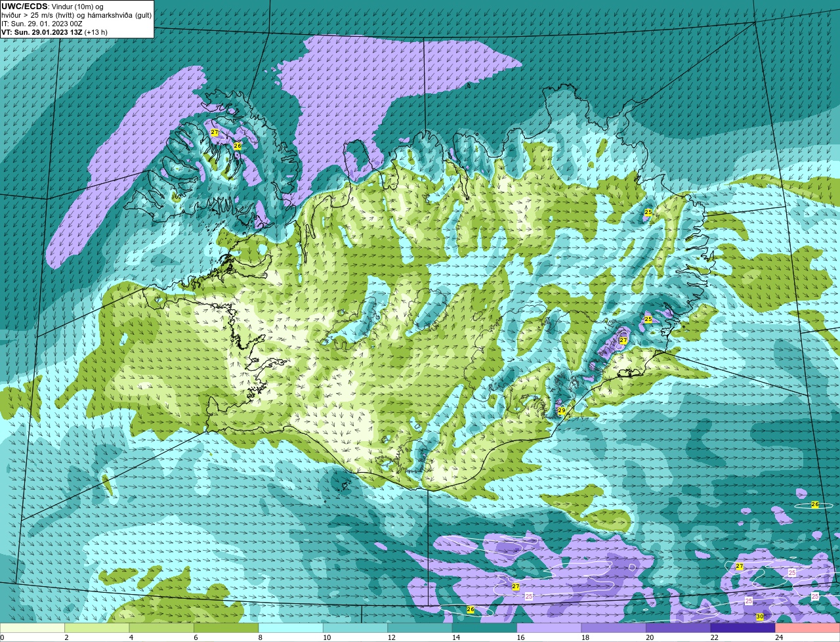Click the 10–12 m/s light teal legend swatch
The height and width of the screenshot is (642, 840).
(356, 628)
